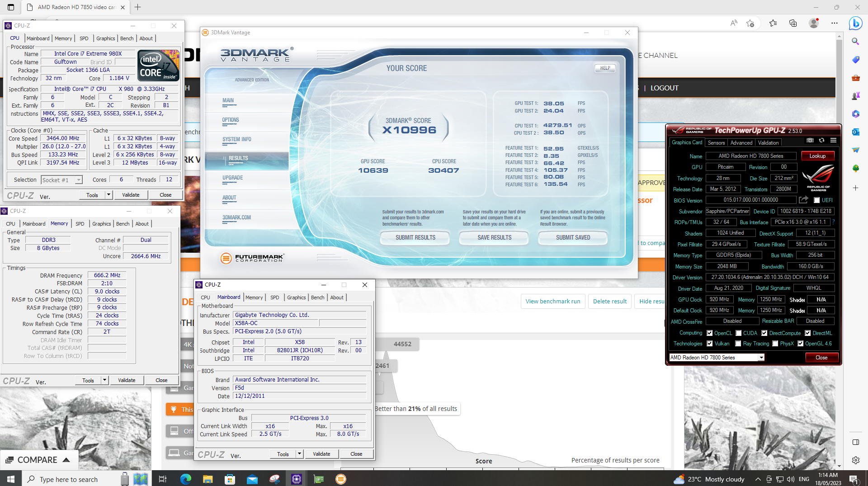Image resolution: width=868 pixels, height=486 pixels.
Task: Click the Bus Interface question mark icon
Action: (833, 222)
